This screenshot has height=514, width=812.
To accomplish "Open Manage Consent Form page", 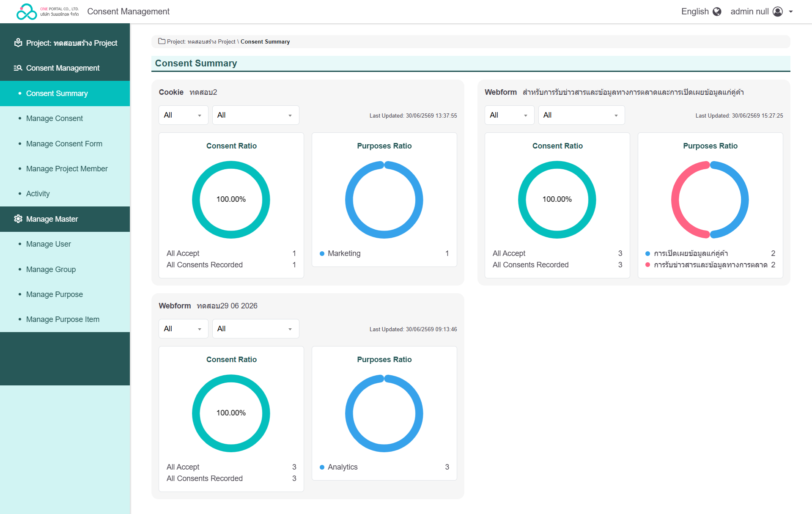I will point(65,144).
